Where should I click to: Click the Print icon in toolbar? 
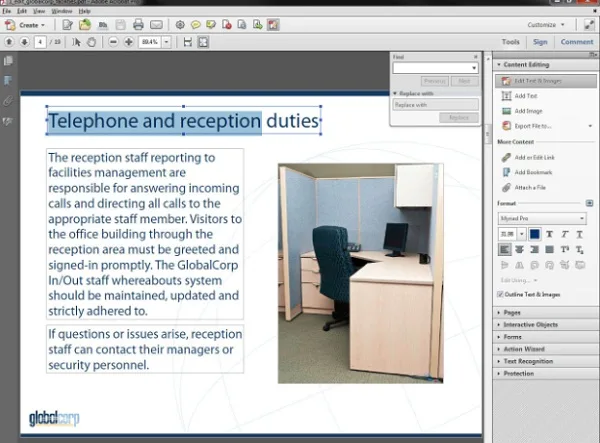coord(138,25)
